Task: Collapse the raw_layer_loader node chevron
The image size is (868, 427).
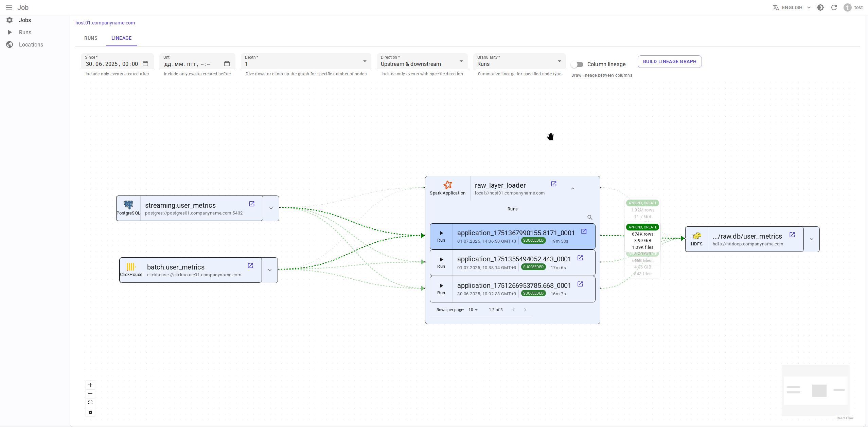Action: (x=573, y=188)
